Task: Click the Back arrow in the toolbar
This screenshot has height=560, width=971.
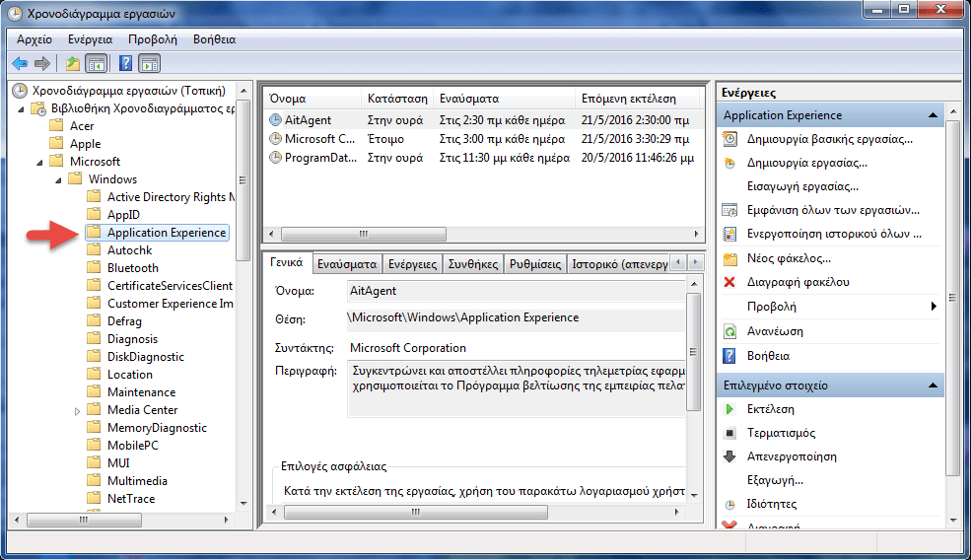Action: tap(20, 64)
